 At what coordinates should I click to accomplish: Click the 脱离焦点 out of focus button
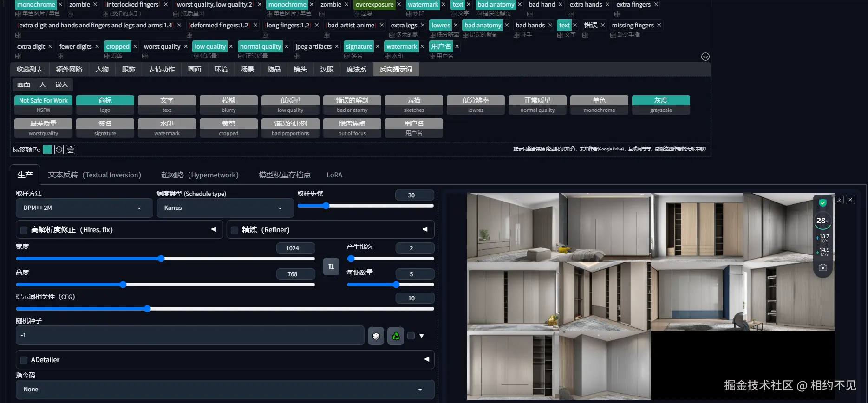tap(352, 128)
